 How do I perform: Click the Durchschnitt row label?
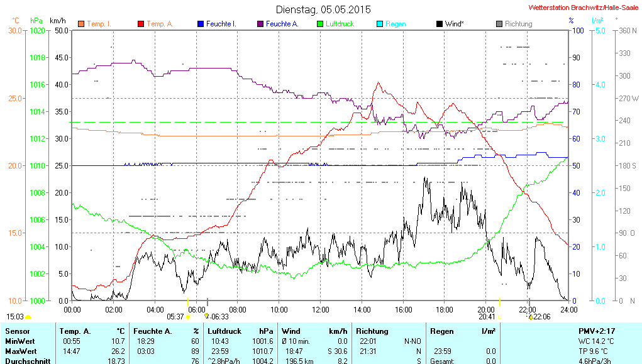(26, 361)
